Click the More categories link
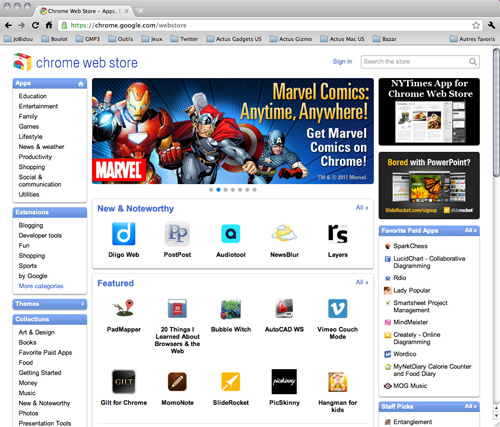The width and height of the screenshot is (500, 427). [41, 286]
